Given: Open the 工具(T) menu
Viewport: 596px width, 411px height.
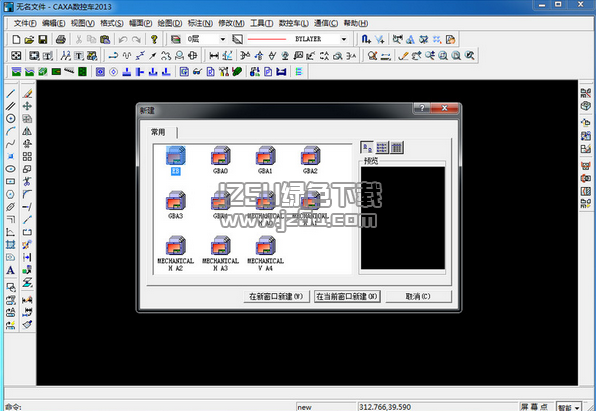Looking at the screenshot, I should (262, 23).
